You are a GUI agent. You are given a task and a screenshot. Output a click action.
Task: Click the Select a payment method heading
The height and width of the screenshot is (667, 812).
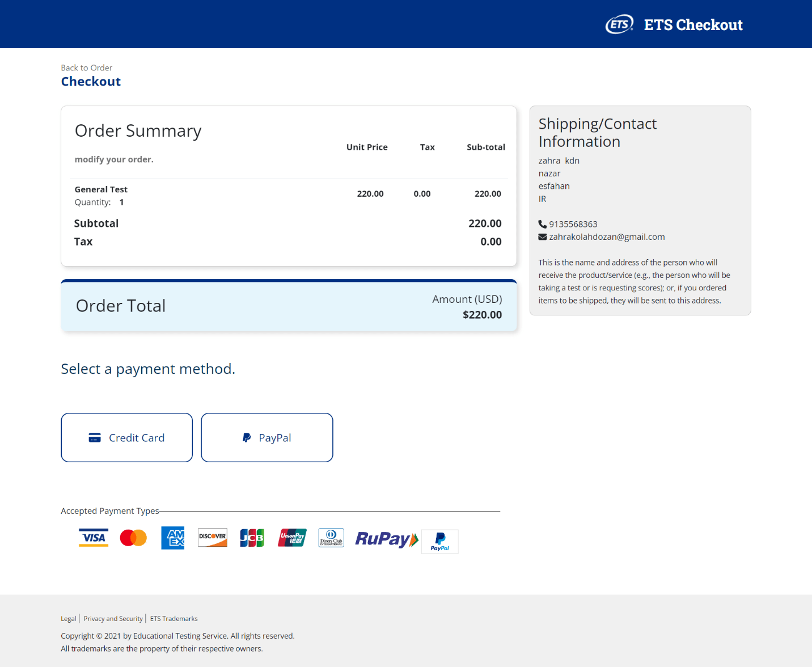pos(148,369)
